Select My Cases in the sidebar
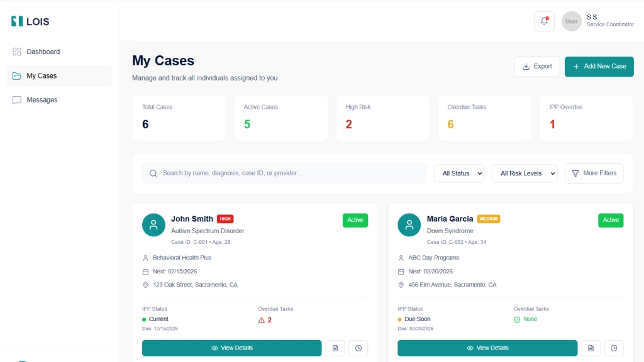 (59, 76)
